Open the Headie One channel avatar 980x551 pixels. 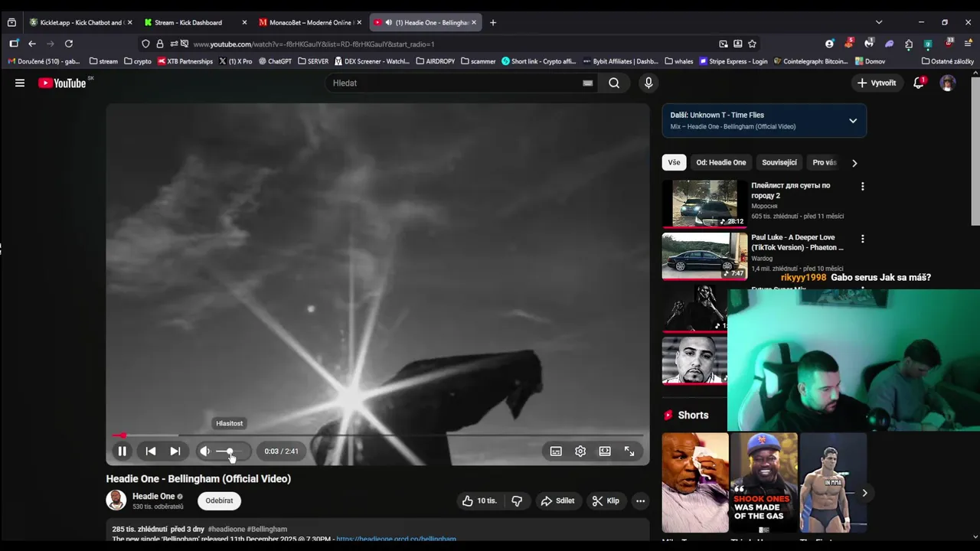[116, 500]
